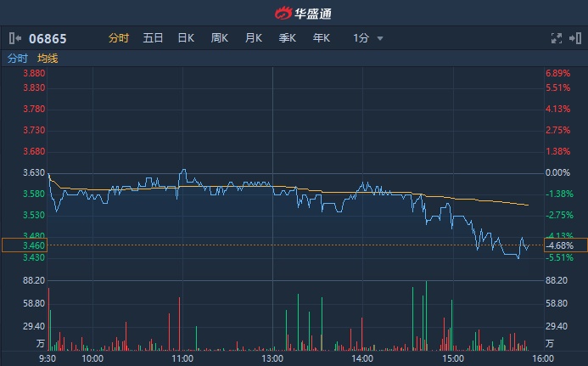Select the 周K chart tab
The width and height of the screenshot is (588, 366).
pos(220,38)
